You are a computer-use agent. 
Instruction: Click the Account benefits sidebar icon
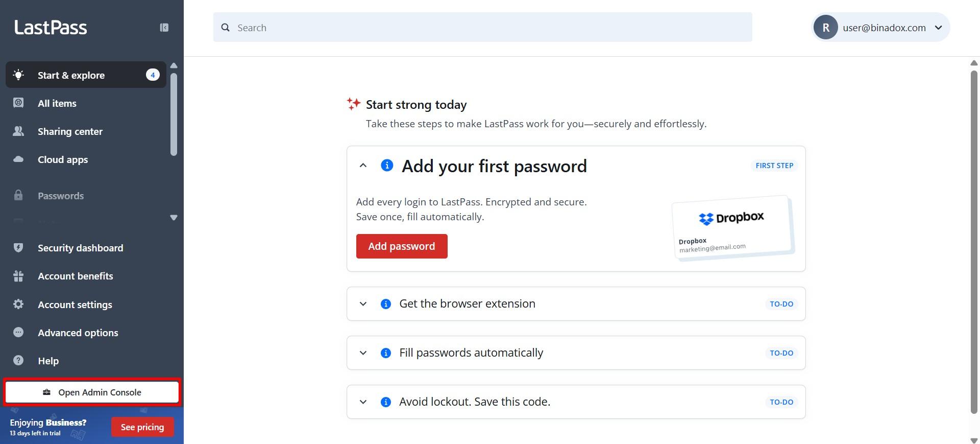click(18, 276)
